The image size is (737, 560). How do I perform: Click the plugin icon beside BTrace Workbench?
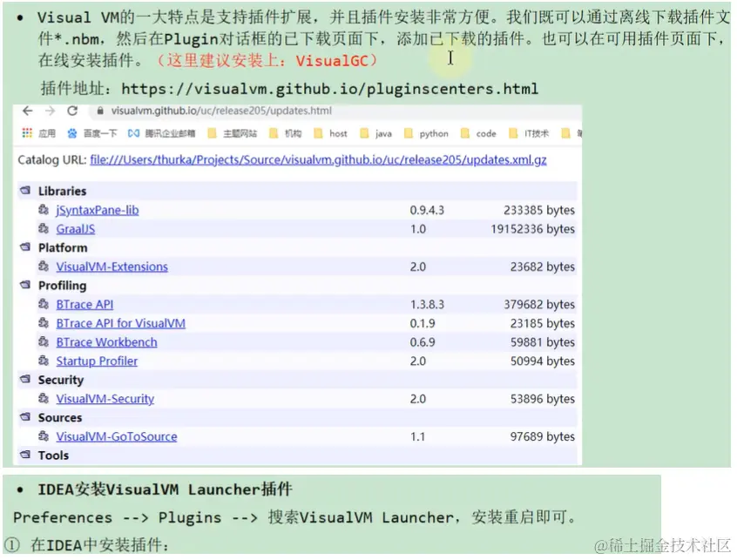44,341
